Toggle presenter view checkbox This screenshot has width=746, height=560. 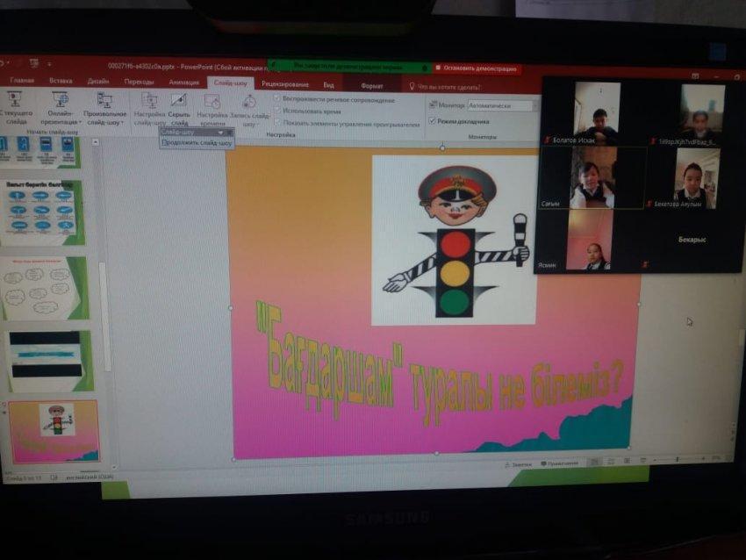coord(433,121)
